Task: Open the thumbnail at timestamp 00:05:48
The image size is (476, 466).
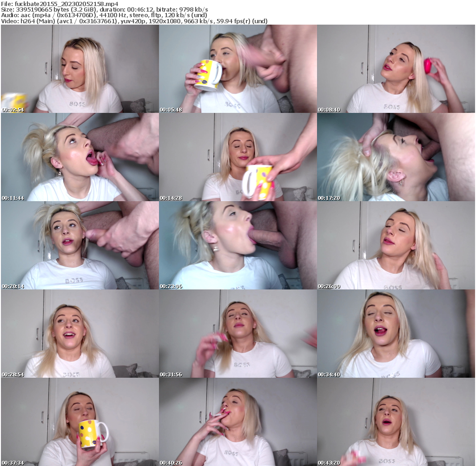Action: (238, 70)
